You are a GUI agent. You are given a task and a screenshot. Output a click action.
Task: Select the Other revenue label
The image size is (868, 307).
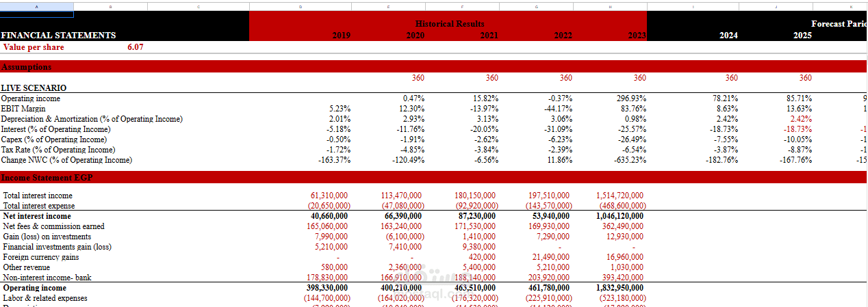point(26,267)
